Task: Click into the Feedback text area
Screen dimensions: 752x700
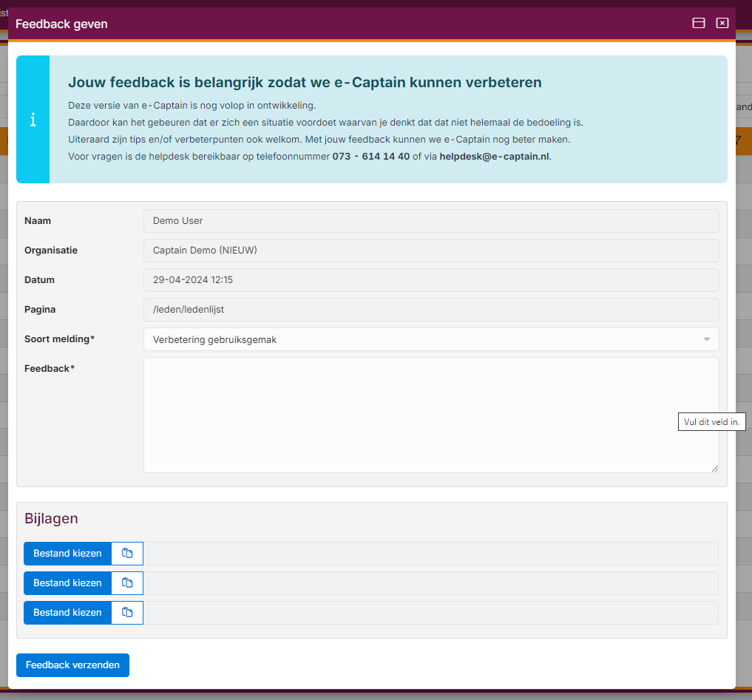Action: (x=431, y=415)
